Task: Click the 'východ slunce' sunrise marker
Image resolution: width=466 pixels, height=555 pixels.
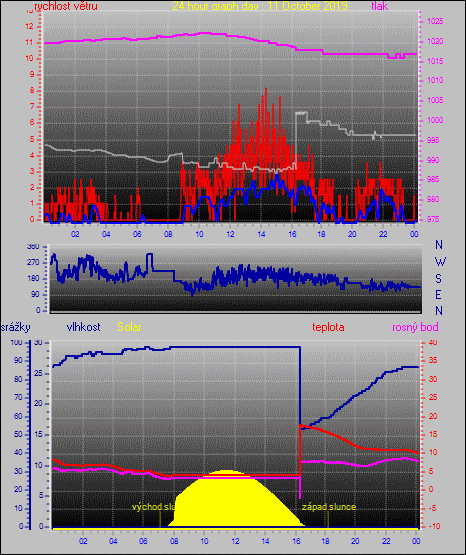Action: [154, 507]
